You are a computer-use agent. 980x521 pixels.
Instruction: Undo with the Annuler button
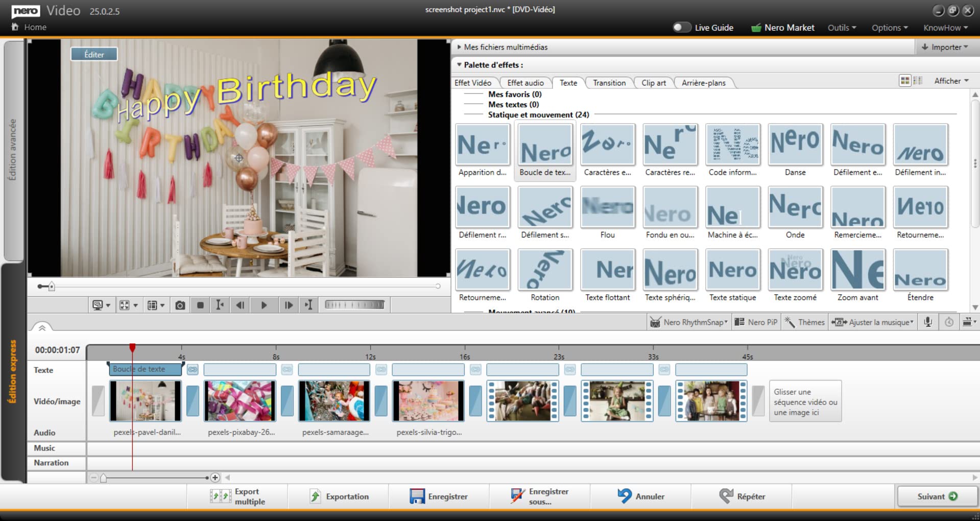pos(641,496)
